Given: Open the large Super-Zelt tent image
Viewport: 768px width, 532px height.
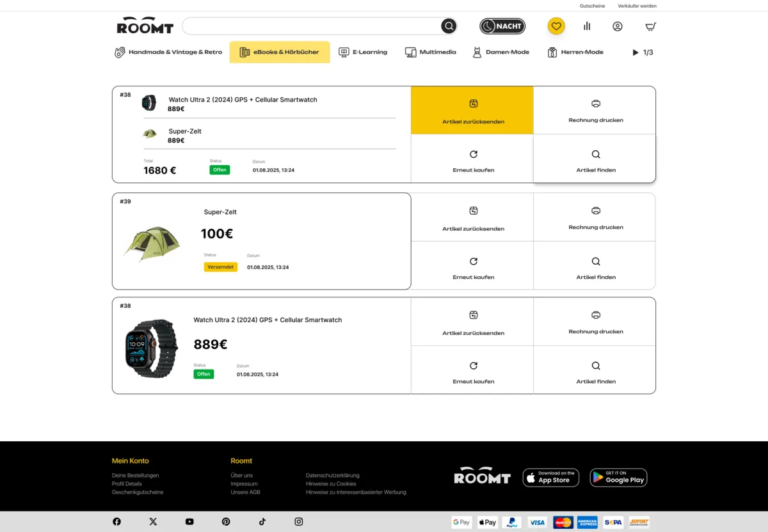Looking at the screenshot, I should click(152, 244).
